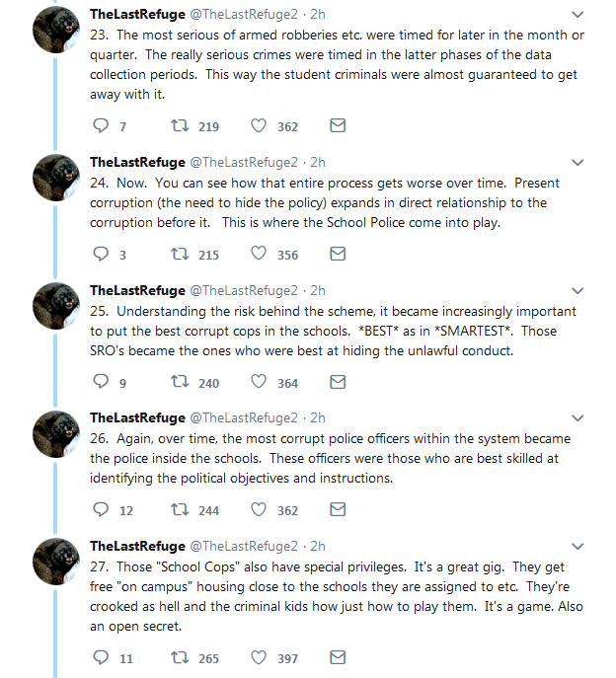Share tweet 25 using envelope icon

[x=337, y=382]
